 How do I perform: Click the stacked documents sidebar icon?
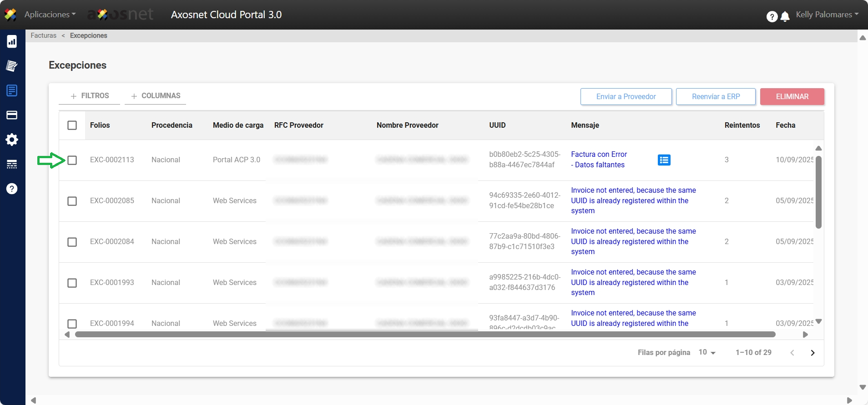[12, 66]
